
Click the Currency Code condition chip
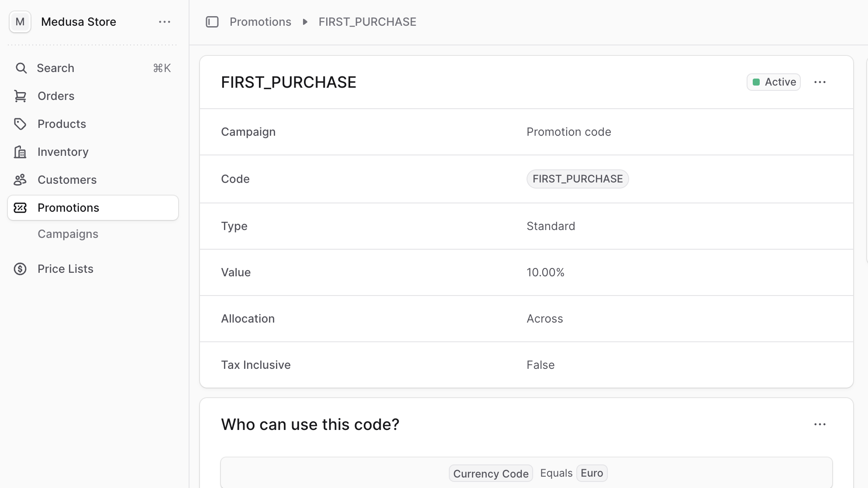point(490,473)
